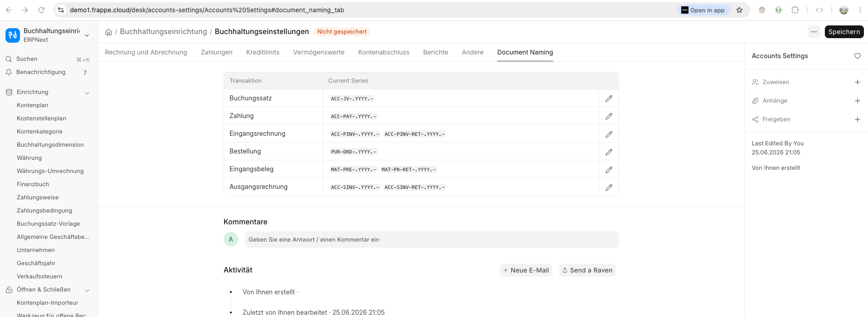Open Kontenplan-Importeur in sidebar
The image size is (868, 317).
click(x=47, y=303)
